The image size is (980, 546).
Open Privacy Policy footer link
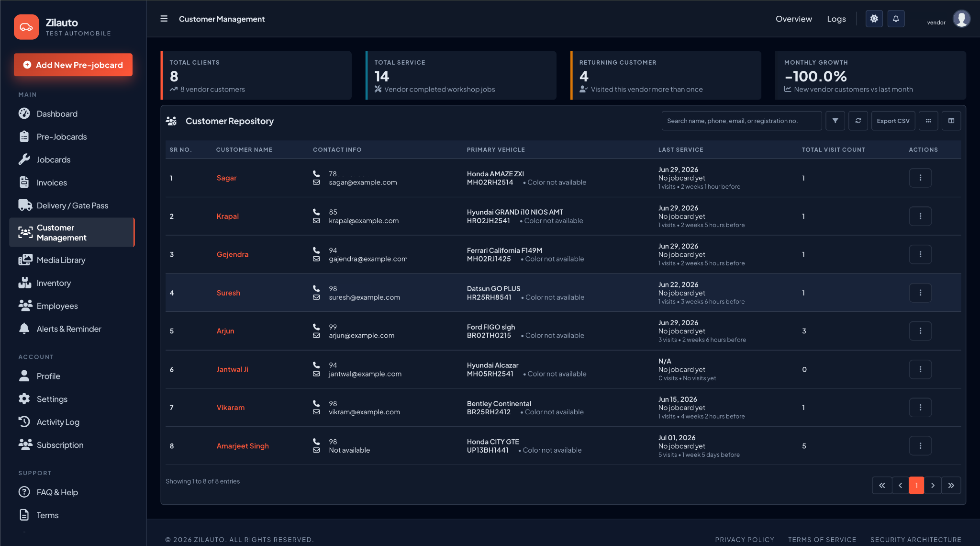pyautogui.click(x=744, y=540)
